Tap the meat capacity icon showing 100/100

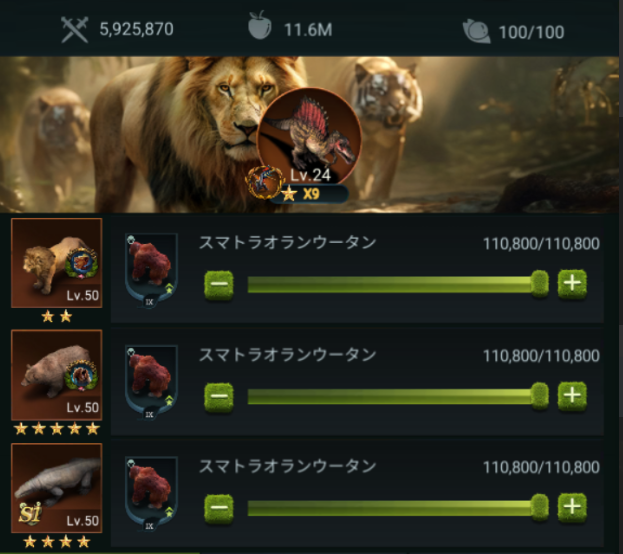(x=476, y=31)
